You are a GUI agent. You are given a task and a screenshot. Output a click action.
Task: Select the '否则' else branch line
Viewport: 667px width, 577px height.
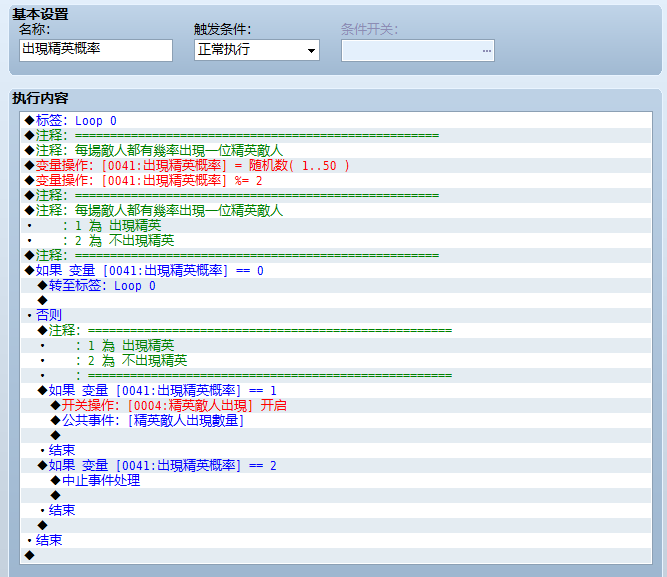(336, 315)
